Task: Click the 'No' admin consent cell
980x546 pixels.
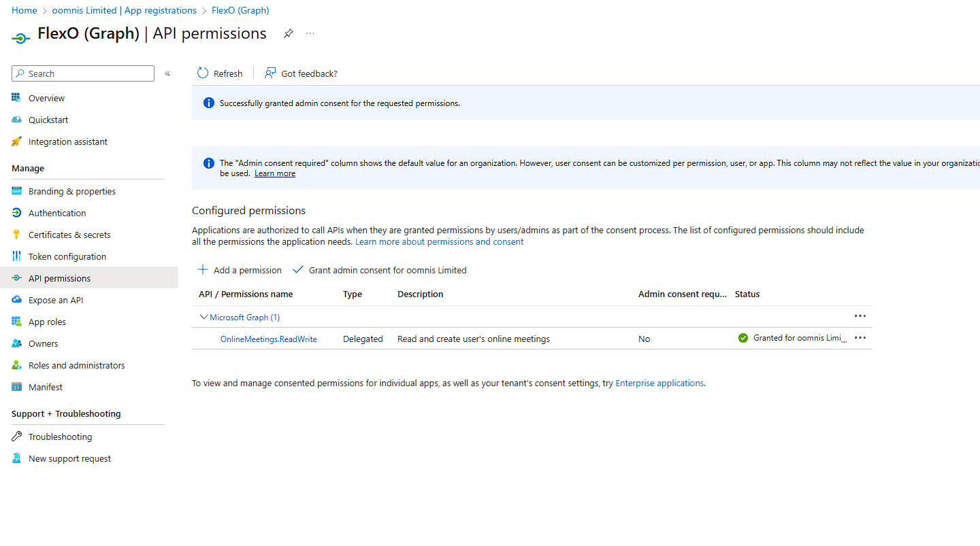Action: click(644, 339)
